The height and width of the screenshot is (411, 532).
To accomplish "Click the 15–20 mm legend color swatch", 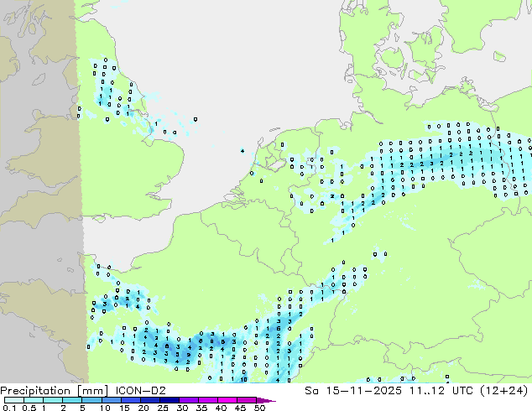I will (130, 400).
